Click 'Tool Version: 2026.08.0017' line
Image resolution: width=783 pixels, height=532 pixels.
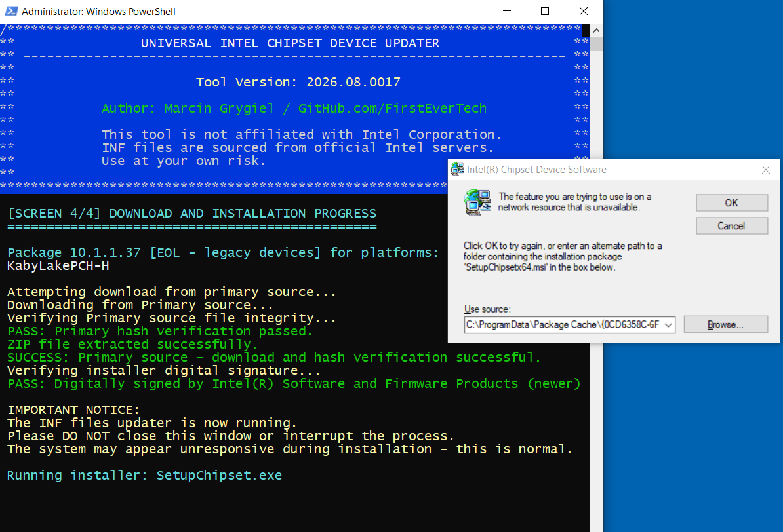pyautogui.click(x=298, y=82)
